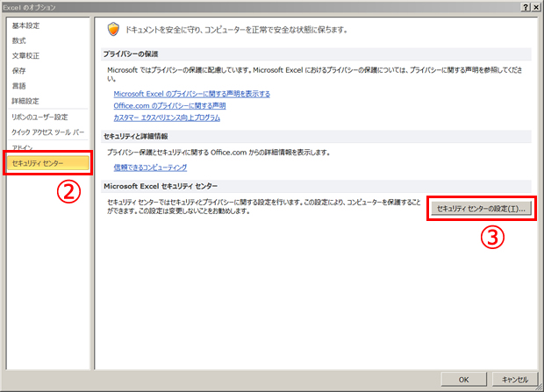Click the help question mark button
This screenshot has height=392, width=544.
[526, 7]
